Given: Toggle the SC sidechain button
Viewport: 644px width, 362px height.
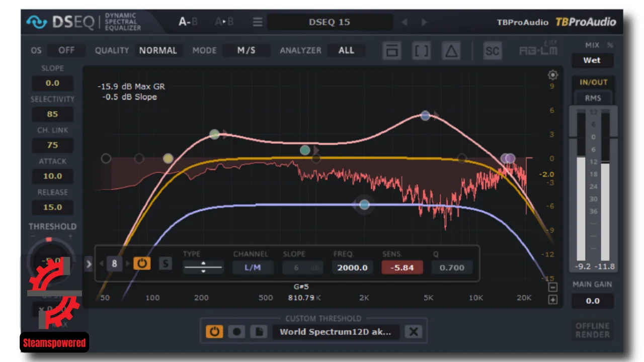Looking at the screenshot, I should click(492, 51).
